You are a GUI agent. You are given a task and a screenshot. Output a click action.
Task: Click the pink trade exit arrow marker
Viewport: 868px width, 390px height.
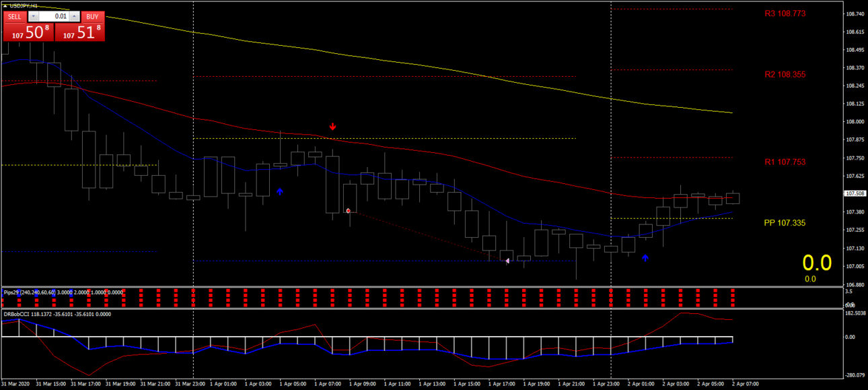pyautogui.click(x=507, y=261)
